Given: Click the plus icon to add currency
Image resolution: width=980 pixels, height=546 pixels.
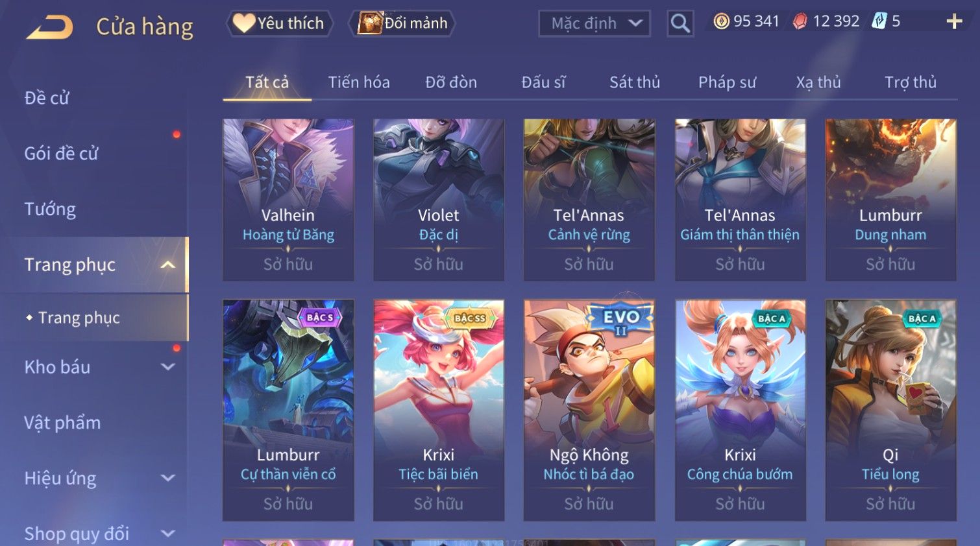Looking at the screenshot, I should tap(954, 22).
